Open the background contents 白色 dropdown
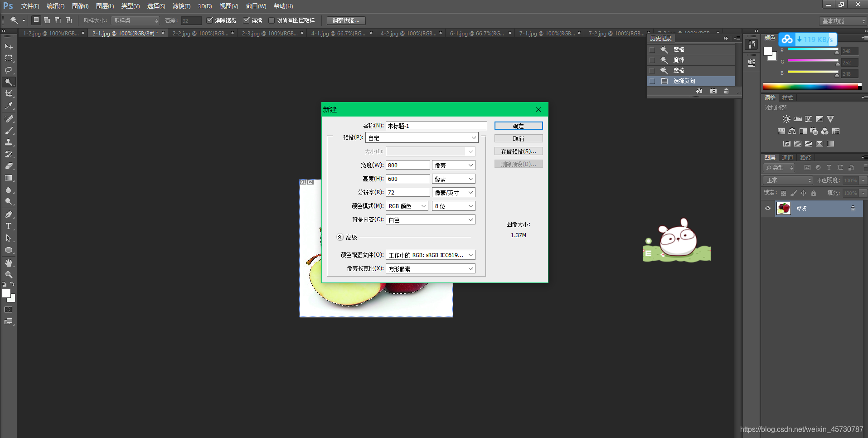Image resolution: width=868 pixels, height=438 pixels. [431, 220]
